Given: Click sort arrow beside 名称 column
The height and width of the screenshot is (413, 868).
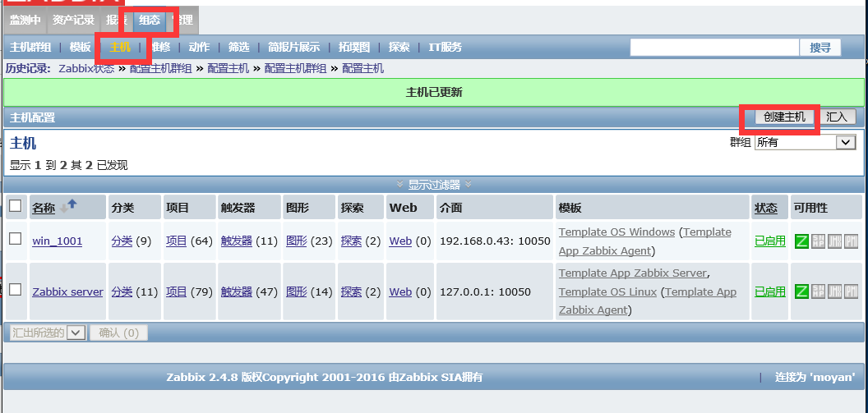Looking at the screenshot, I should point(68,207).
